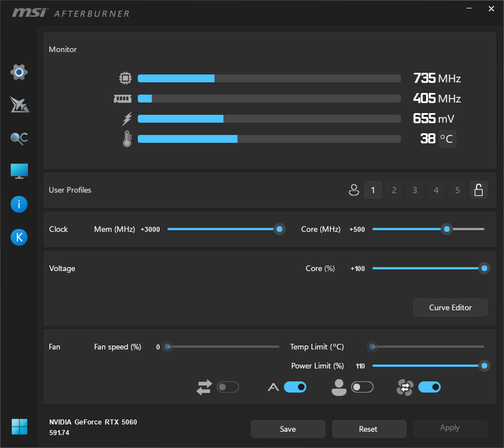
Task: Enable the clock synchronization toggle
Action: click(x=228, y=387)
